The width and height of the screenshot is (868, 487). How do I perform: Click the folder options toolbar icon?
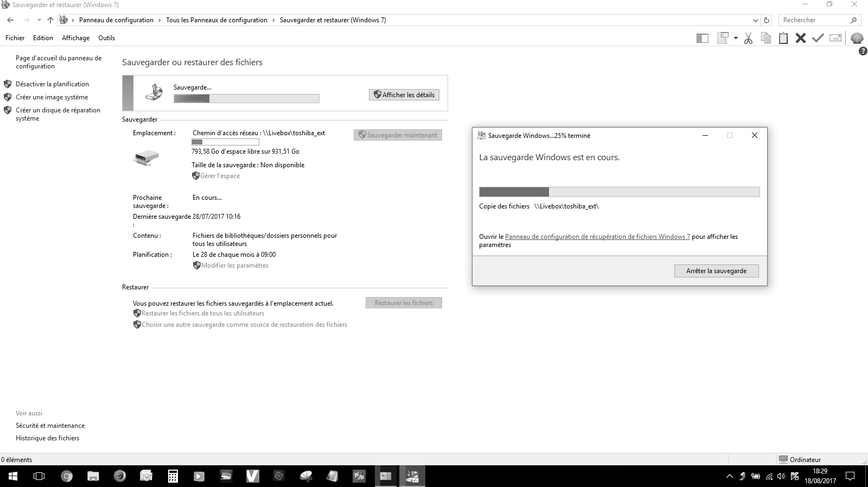[x=723, y=38]
